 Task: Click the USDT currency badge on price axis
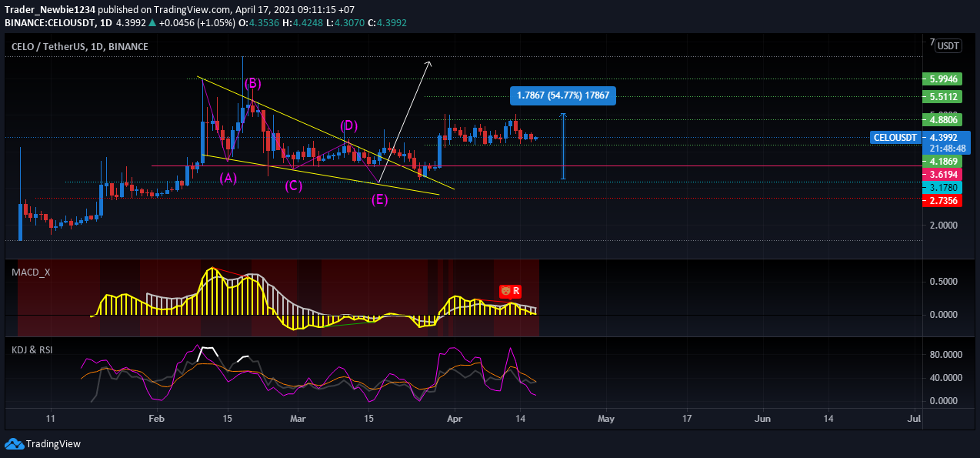click(948, 46)
